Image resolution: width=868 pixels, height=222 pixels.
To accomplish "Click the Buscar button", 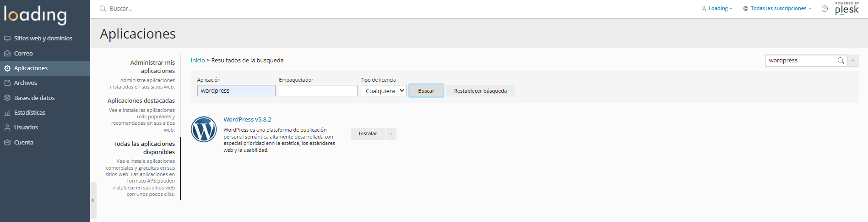I will [x=426, y=91].
